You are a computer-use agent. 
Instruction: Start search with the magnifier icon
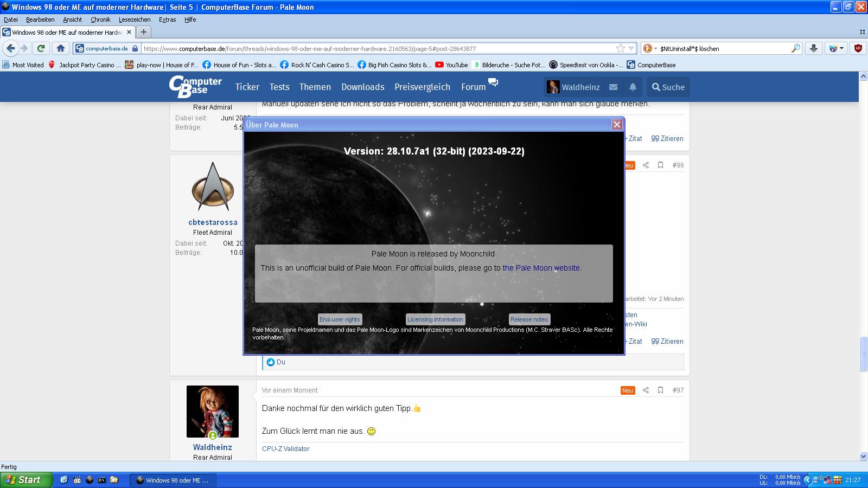tap(795, 48)
